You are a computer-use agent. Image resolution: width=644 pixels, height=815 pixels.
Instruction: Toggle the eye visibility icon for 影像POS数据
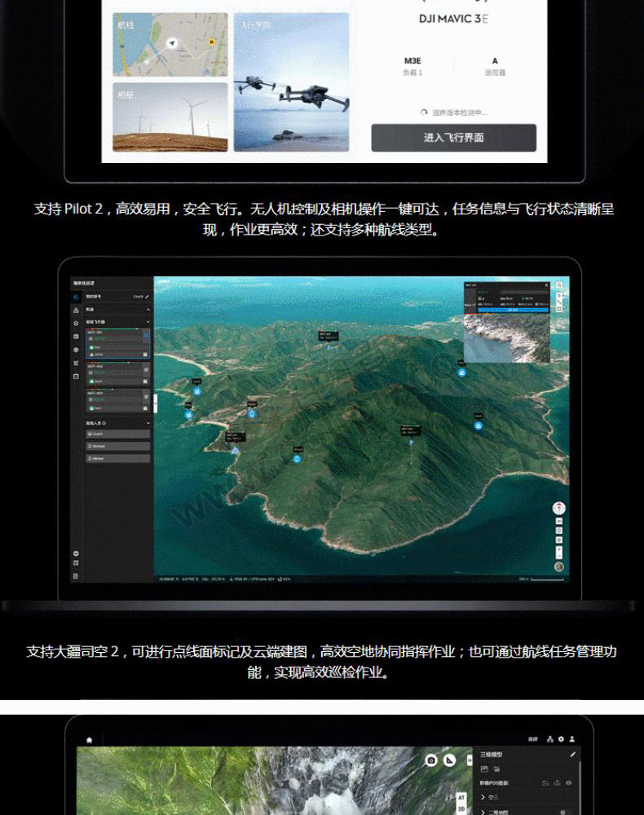(569, 782)
